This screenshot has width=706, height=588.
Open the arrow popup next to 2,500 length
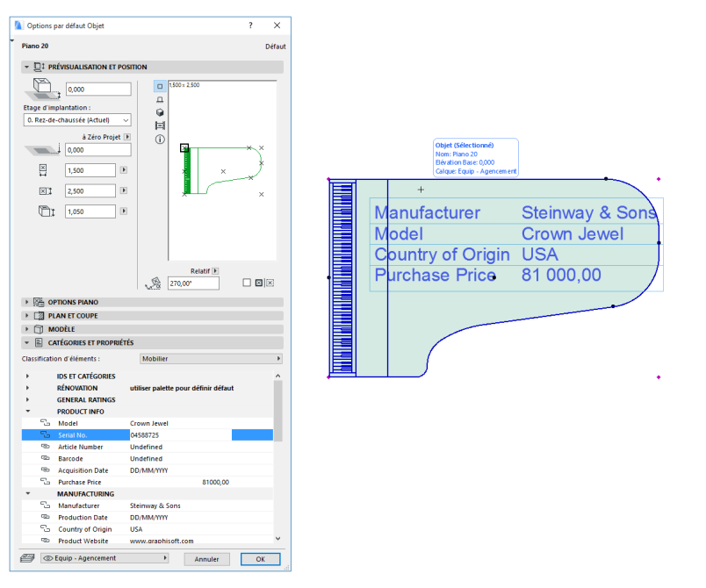tap(124, 190)
